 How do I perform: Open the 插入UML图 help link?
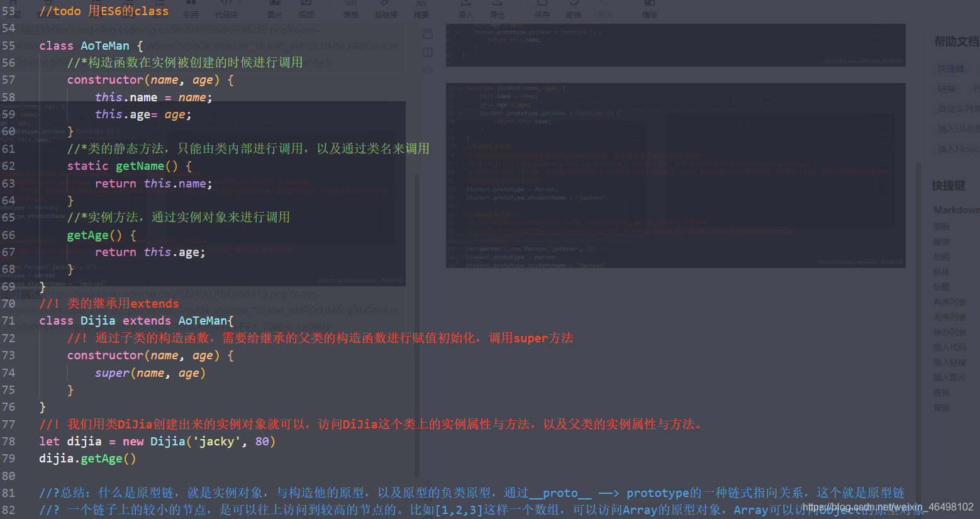click(x=959, y=129)
